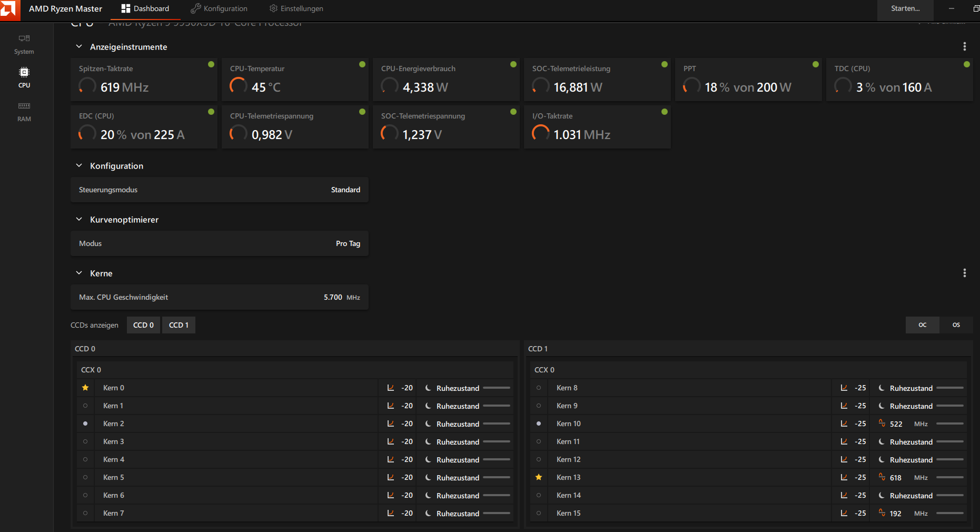Click the sleep moon icon for Kern 9
The height and width of the screenshot is (532, 980).
[882, 406]
